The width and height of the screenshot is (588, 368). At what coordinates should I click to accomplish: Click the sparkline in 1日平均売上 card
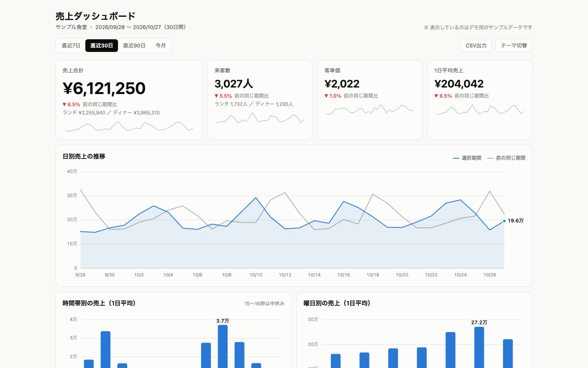coord(480,110)
